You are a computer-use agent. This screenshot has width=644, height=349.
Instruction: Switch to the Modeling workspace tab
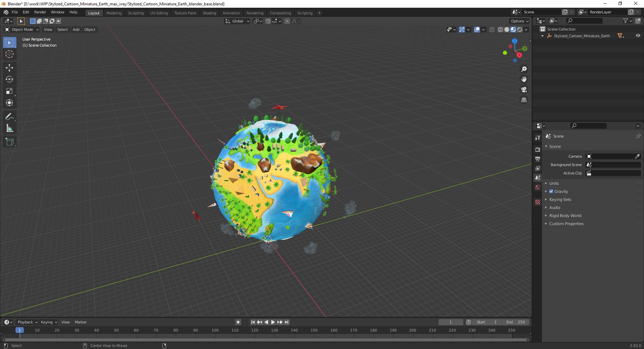114,13
